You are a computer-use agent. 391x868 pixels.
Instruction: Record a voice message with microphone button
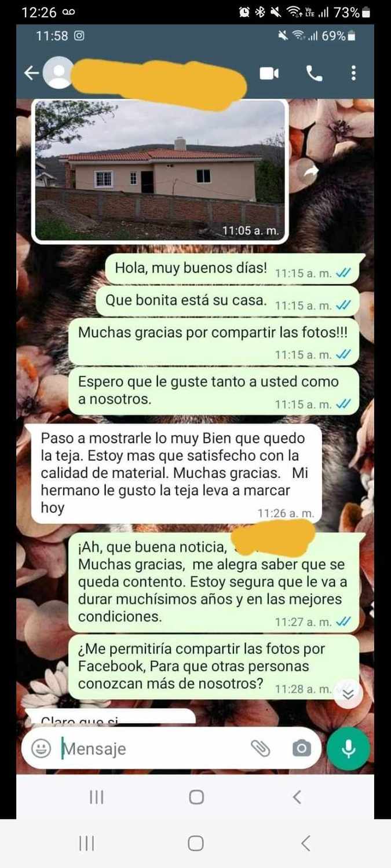click(x=348, y=749)
